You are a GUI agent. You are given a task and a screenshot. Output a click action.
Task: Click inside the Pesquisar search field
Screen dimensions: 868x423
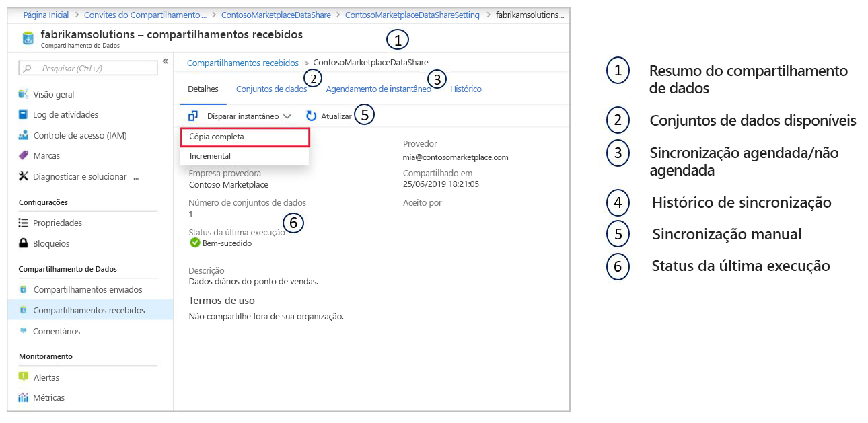[x=87, y=68]
